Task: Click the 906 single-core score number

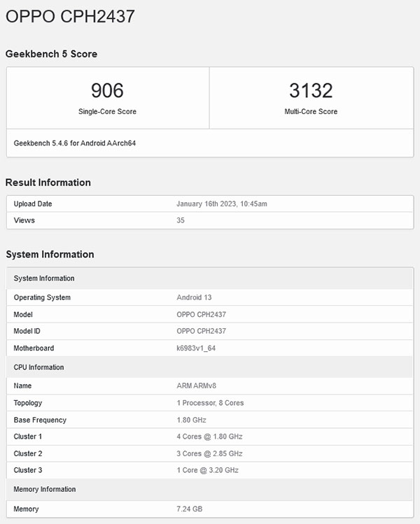Action: tap(107, 90)
